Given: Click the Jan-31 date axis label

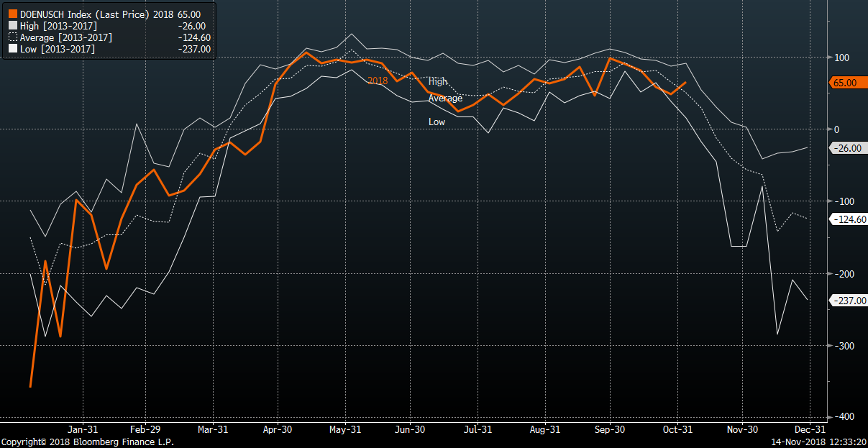Looking at the screenshot, I should click(83, 429).
